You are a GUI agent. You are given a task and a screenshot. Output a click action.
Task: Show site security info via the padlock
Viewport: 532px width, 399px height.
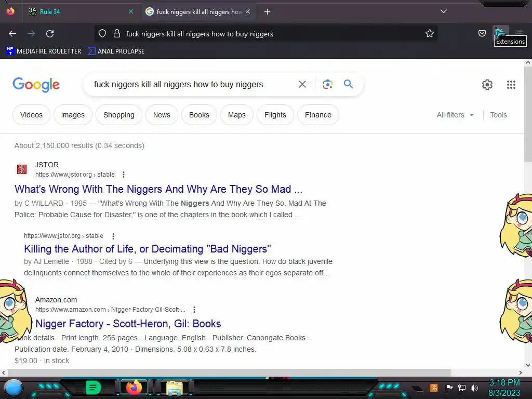117,33
